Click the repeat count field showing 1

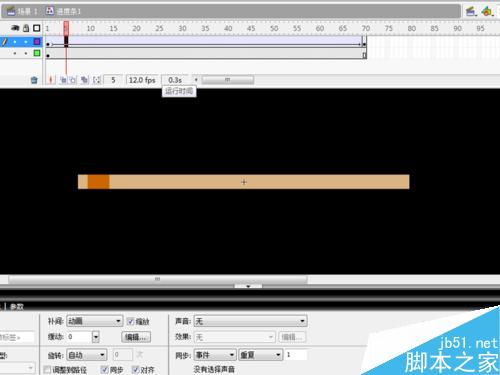click(x=296, y=355)
